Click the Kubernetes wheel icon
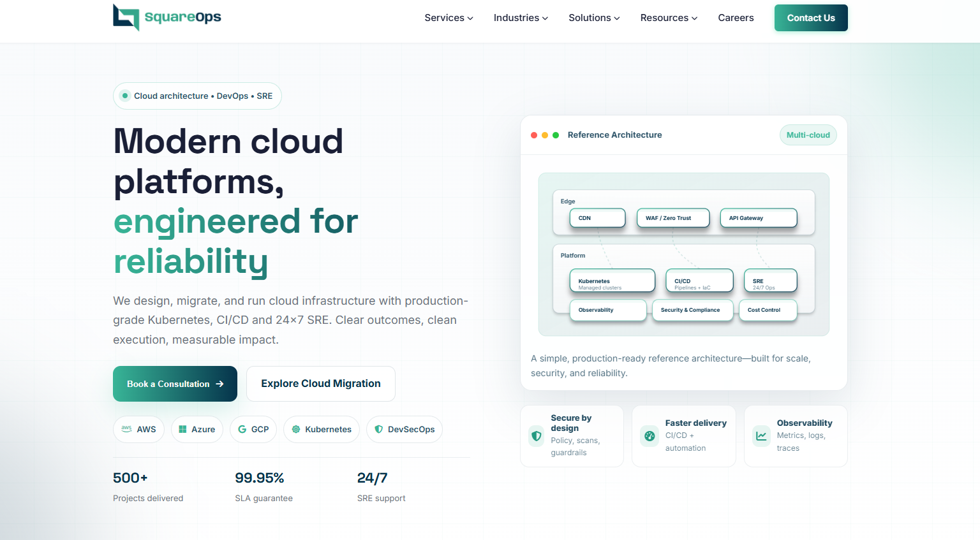 click(296, 429)
